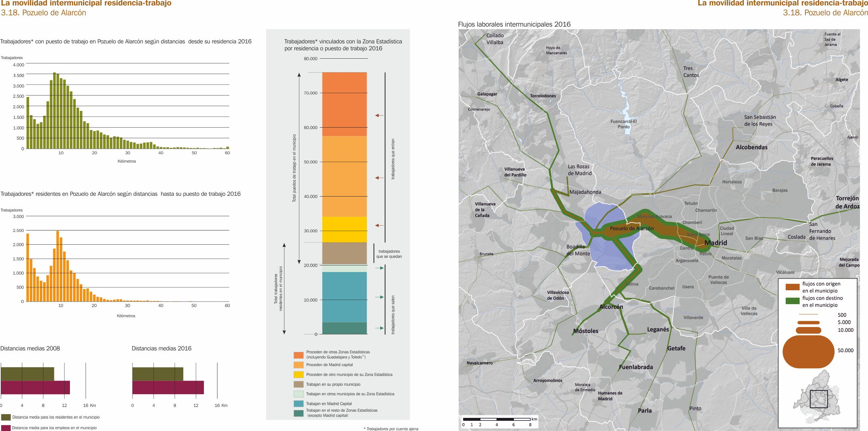Click the bold 'Madrid' city label on map

point(716,243)
